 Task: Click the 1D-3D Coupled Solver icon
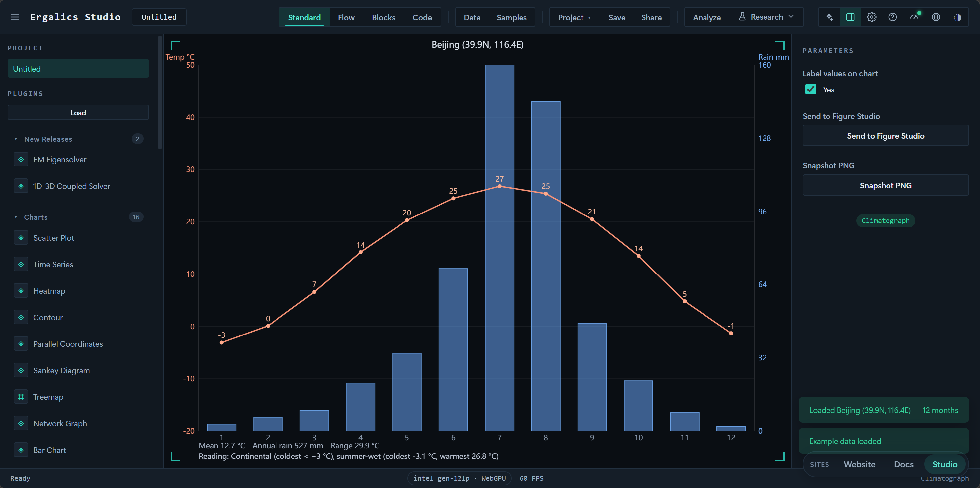click(21, 186)
